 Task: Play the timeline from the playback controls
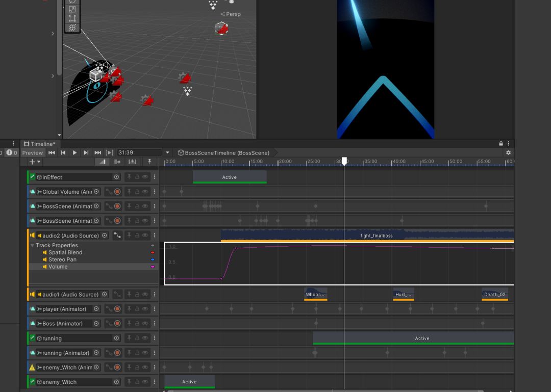coord(74,152)
